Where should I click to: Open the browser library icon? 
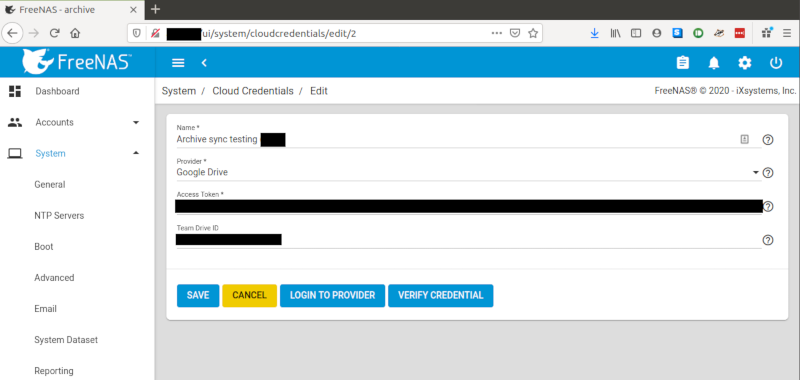click(615, 33)
